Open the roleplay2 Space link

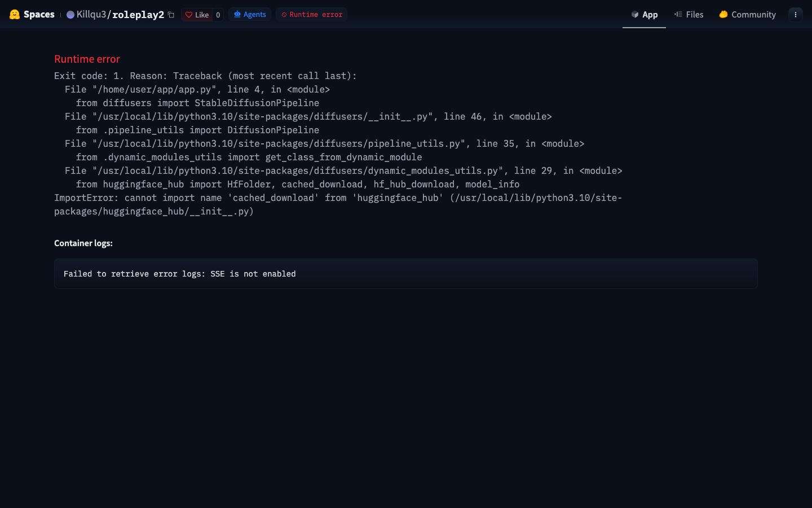point(138,15)
